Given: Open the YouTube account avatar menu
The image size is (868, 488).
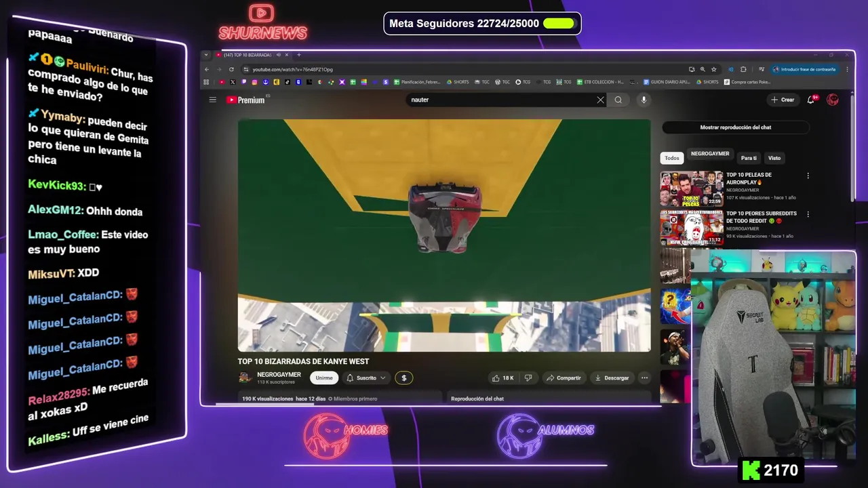Looking at the screenshot, I should [833, 100].
